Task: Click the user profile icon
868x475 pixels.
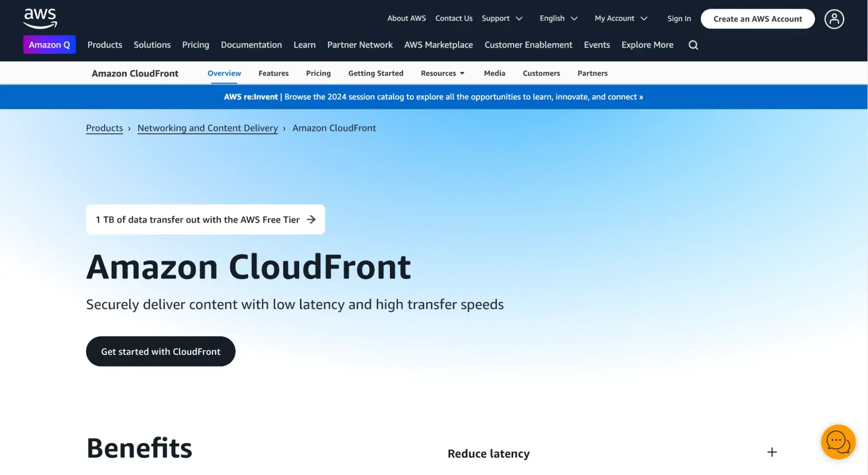Action: pyautogui.click(x=833, y=18)
